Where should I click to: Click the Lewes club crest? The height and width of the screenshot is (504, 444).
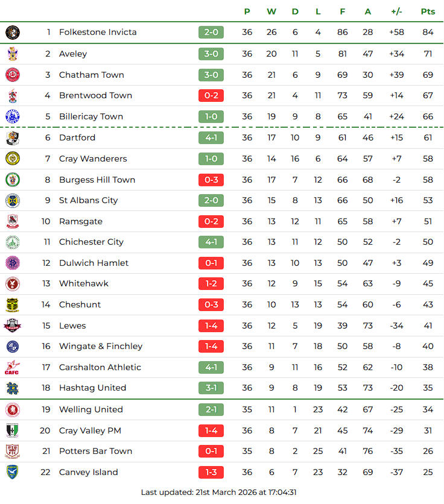(13, 326)
